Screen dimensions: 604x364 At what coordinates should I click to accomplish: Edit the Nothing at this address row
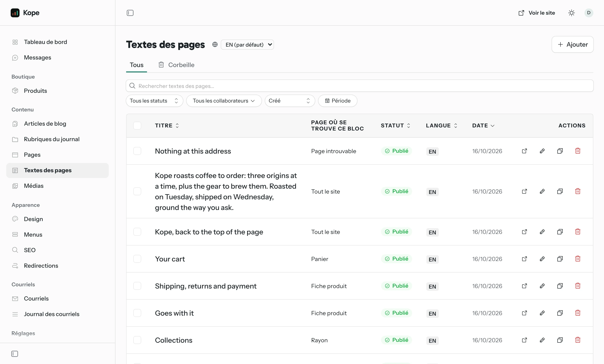(x=542, y=151)
